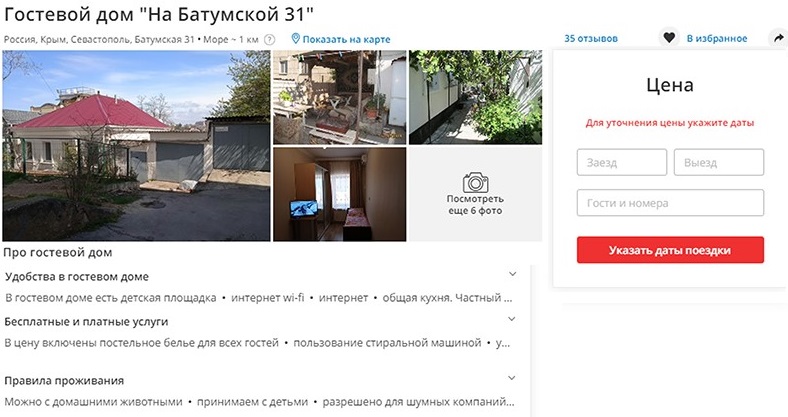The width and height of the screenshot is (788, 417).
Task: Click the heart favorites icon
Action: pos(668,38)
